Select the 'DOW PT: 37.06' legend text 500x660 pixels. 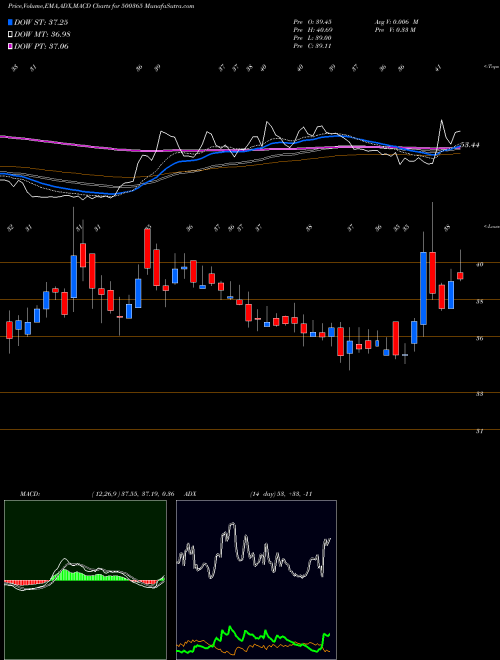(x=41, y=46)
